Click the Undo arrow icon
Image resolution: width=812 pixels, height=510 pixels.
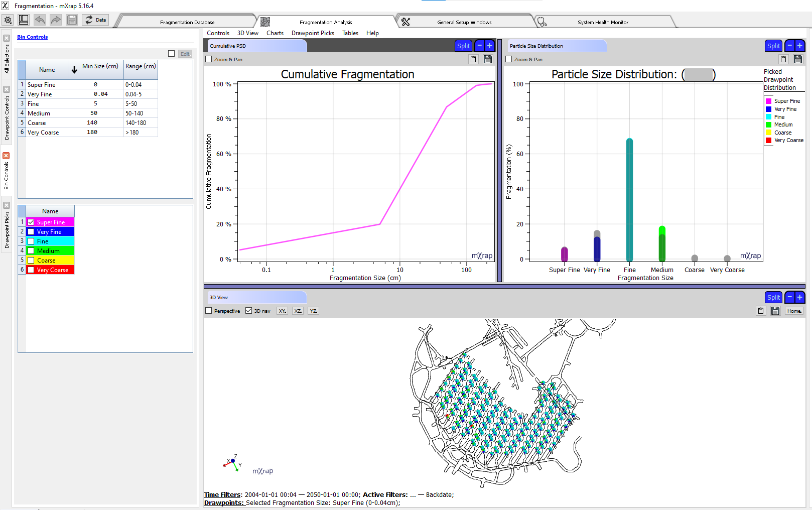[x=40, y=20]
